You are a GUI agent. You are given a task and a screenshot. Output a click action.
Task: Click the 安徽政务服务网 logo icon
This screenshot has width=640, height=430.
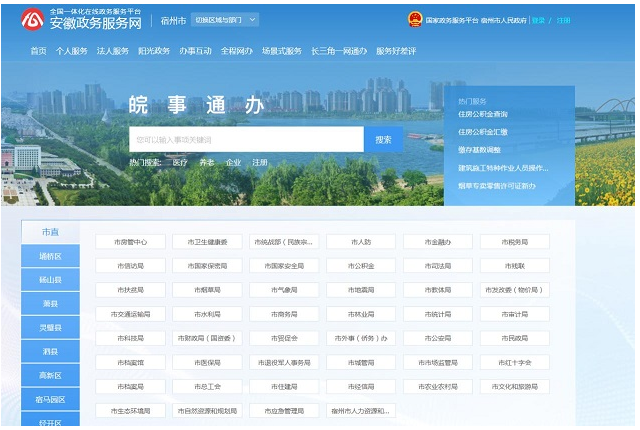tap(32, 19)
